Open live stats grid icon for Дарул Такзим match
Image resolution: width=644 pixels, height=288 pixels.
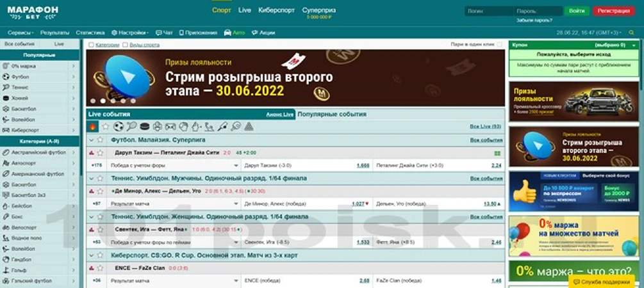coord(498,153)
